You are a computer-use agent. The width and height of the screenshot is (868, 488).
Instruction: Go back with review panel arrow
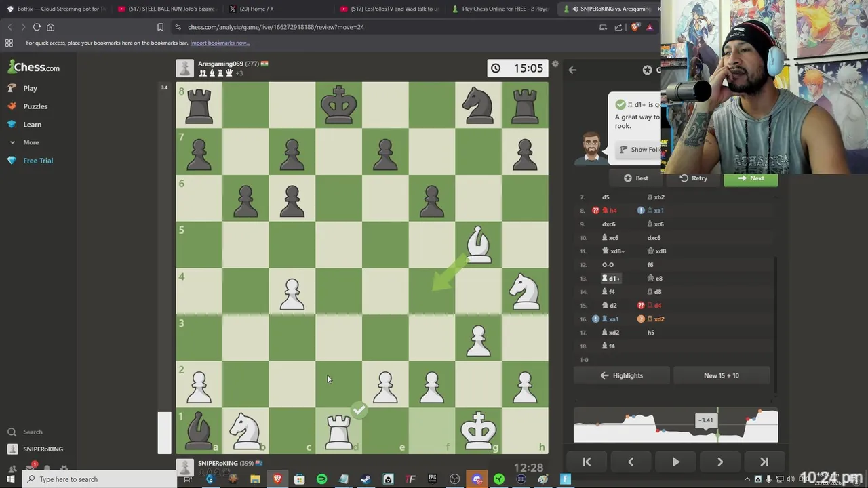(572, 70)
